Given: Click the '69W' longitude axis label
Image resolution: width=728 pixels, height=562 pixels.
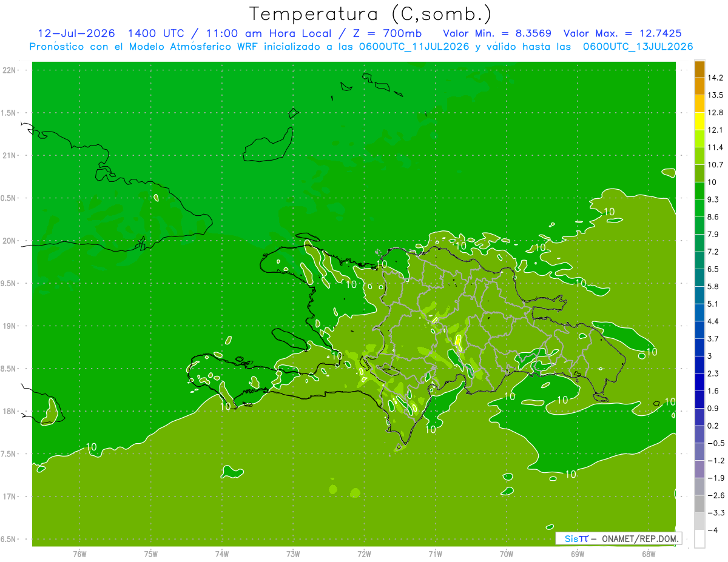Looking at the screenshot, I should coord(578,554).
